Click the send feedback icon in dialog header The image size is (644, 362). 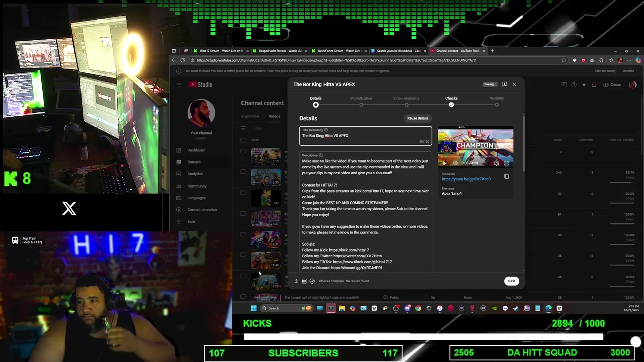click(504, 84)
